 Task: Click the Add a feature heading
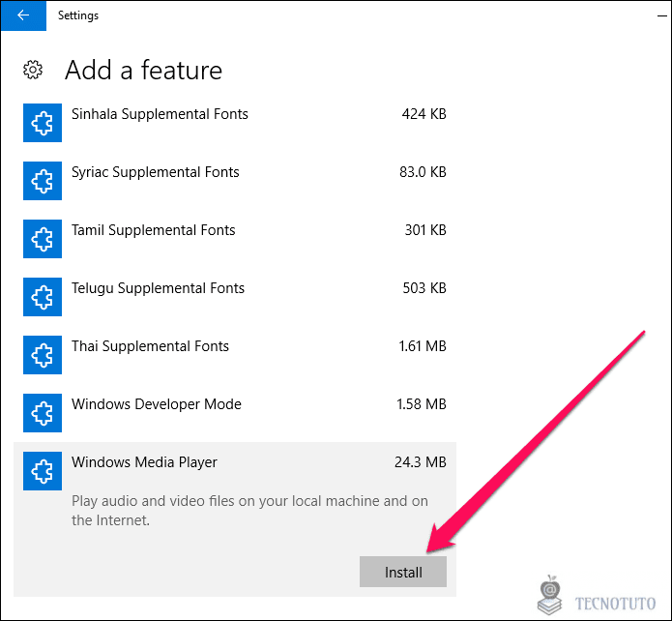point(143,71)
